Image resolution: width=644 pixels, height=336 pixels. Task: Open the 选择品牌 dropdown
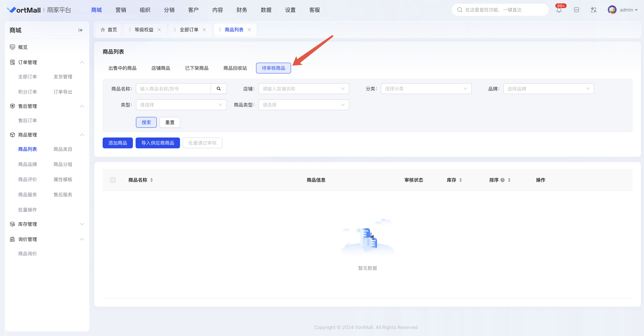548,89
